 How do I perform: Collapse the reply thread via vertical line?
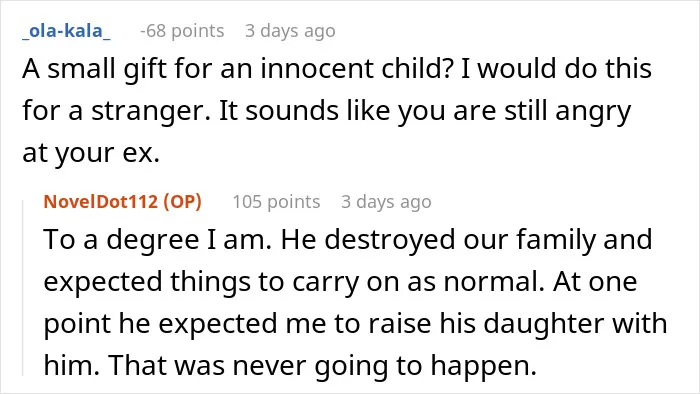[23, 288]
